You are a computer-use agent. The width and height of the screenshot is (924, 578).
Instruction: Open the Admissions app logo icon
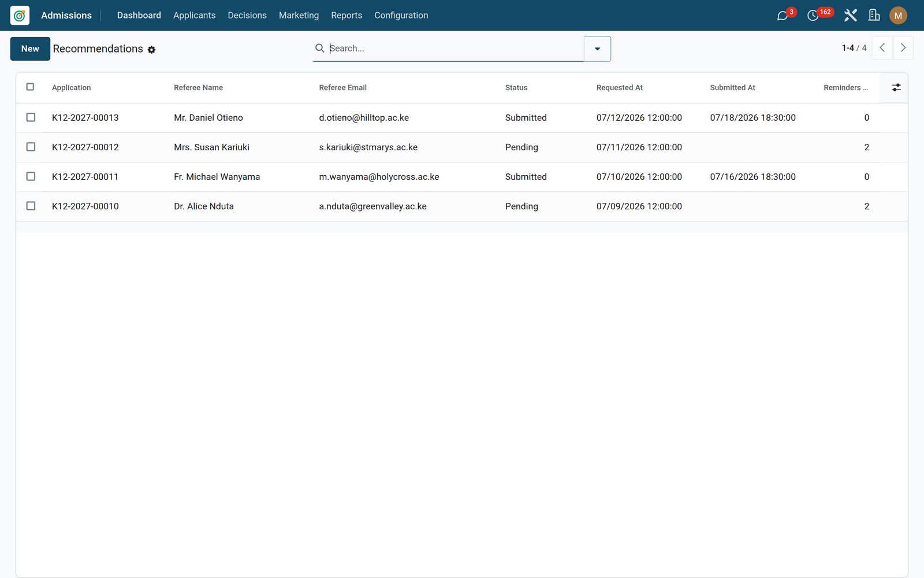tap(20, 16)
